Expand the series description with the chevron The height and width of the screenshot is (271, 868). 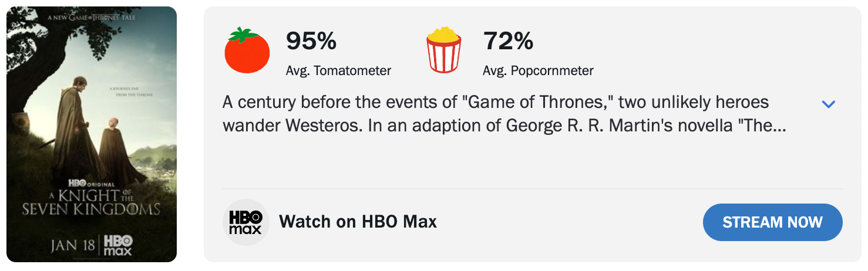pyautogui.click(x=828, y=104)
